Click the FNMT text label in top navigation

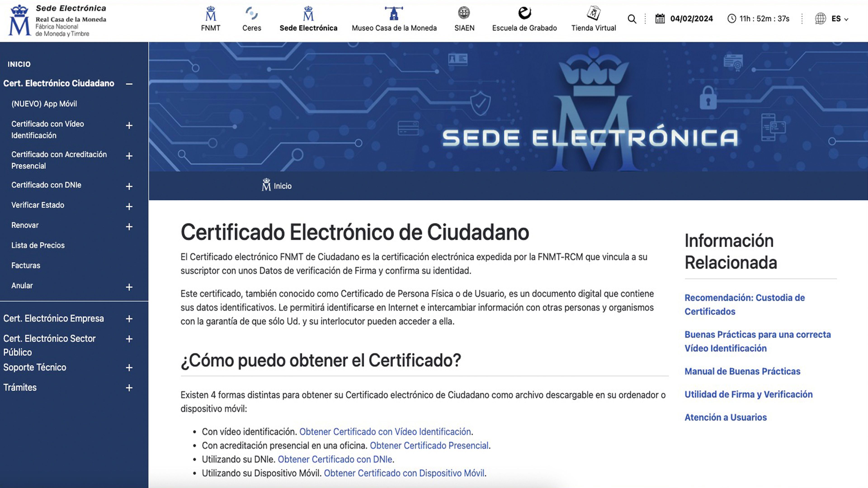pyautogui.click(x=211, y=28)
